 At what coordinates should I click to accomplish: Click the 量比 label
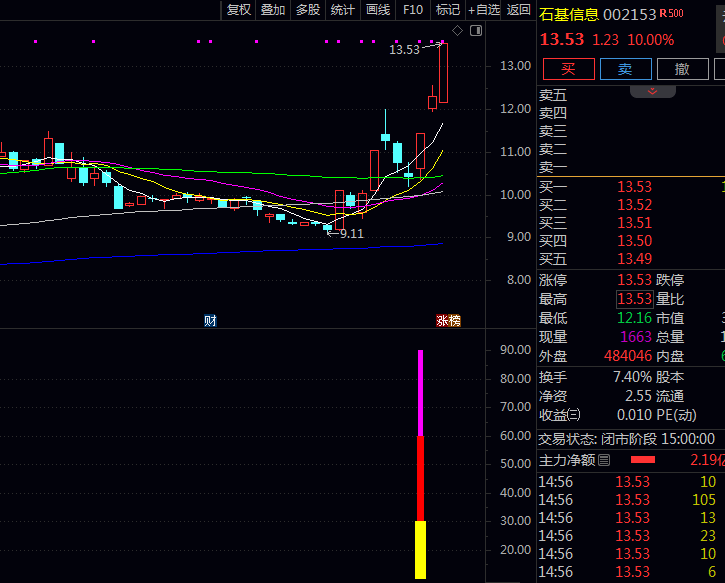670,299
